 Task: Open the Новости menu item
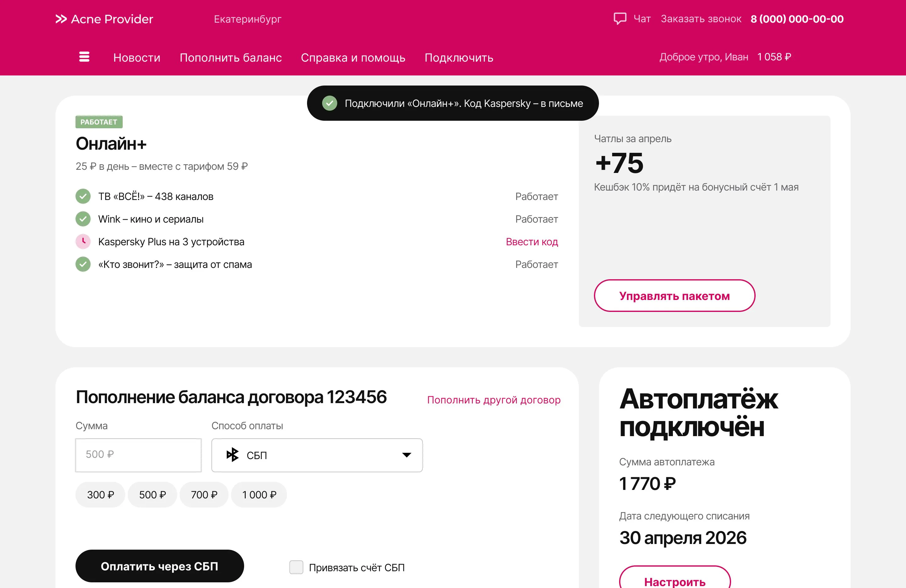pyautogui.click(x=137, y=58)
